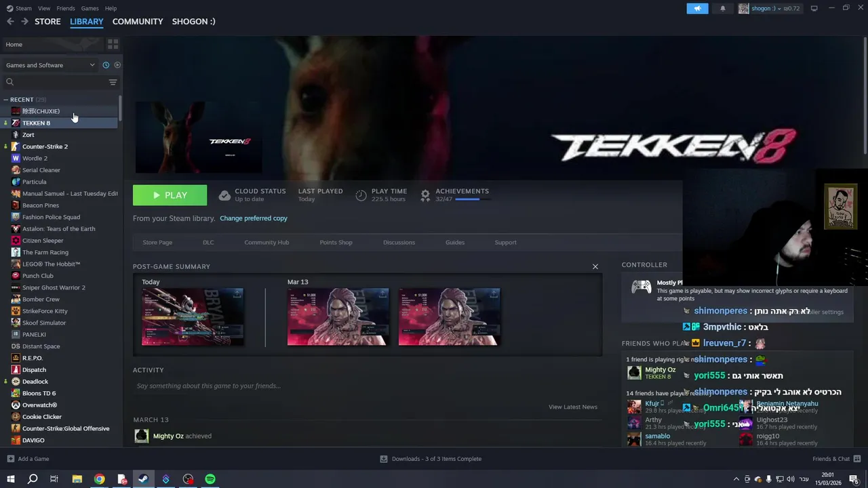Image resolution: width=868 pixels, height=488 pixels.
Task: Open the Games and Software dropdown
Action: 50,65
